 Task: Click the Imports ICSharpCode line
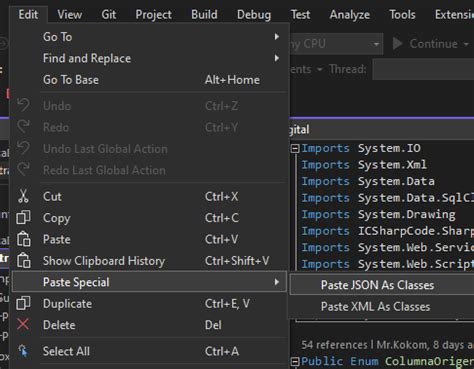tap(387, 231)
